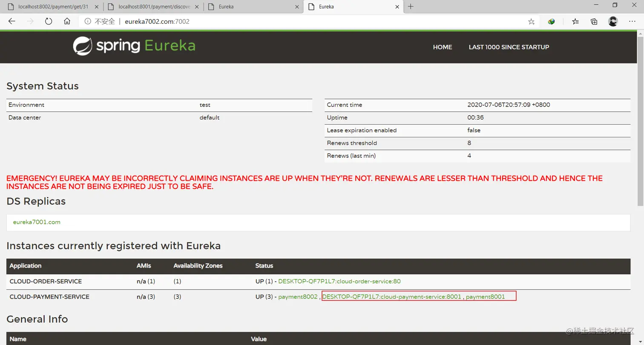Switch to localhost:8001/payment/discovery tab
The height and width of the screenshot is (345, 644).
click(x=153, y=7)
